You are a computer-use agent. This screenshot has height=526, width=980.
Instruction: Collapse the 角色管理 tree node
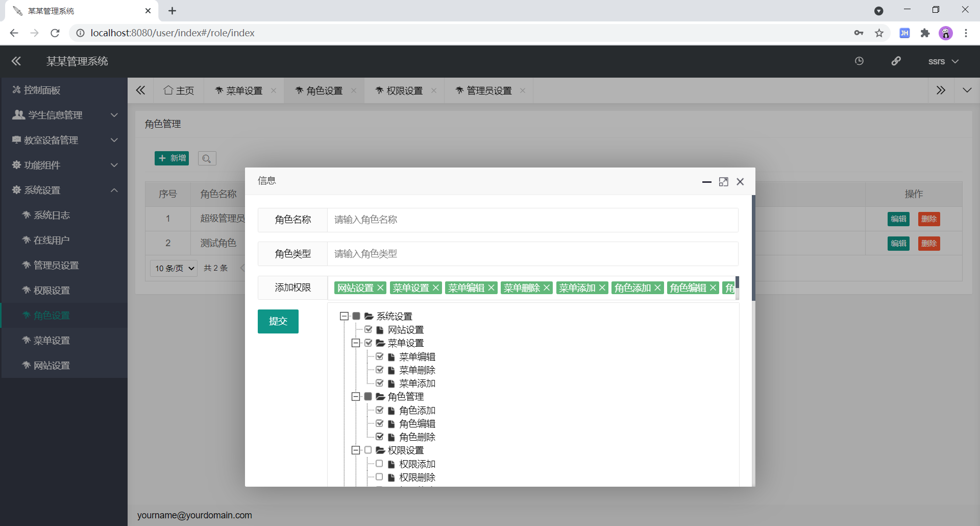[356, 396]
